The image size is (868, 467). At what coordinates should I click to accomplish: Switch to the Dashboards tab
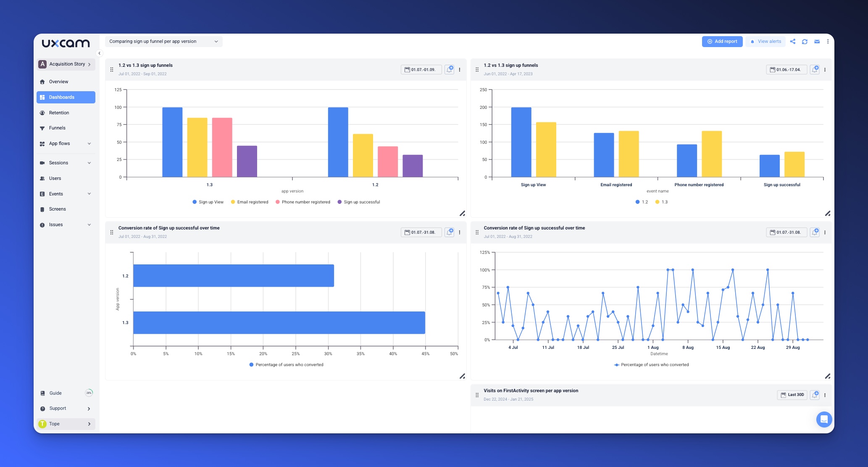(62, 97)
